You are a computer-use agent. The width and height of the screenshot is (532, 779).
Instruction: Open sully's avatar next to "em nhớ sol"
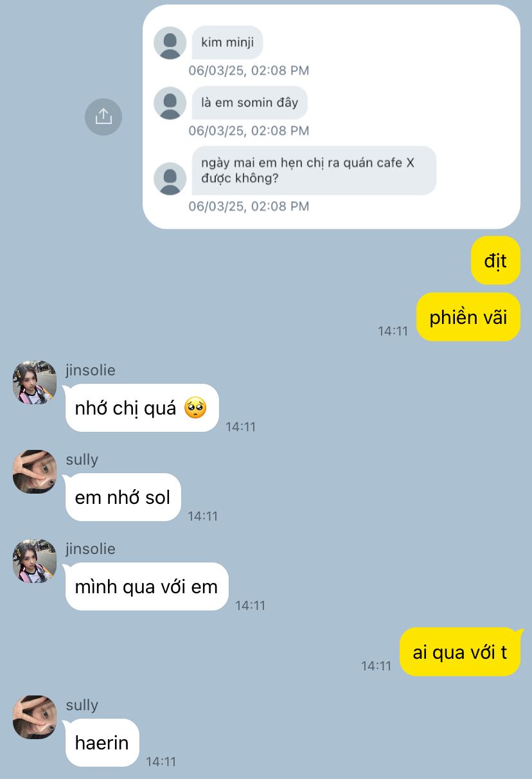point(35,472)
